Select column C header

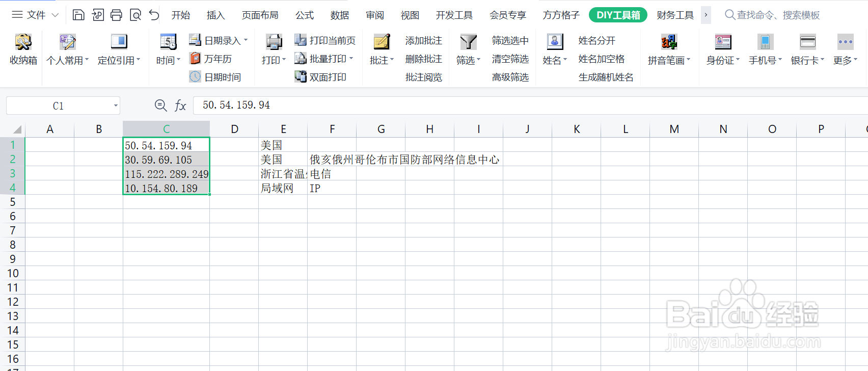click(167, 129)
